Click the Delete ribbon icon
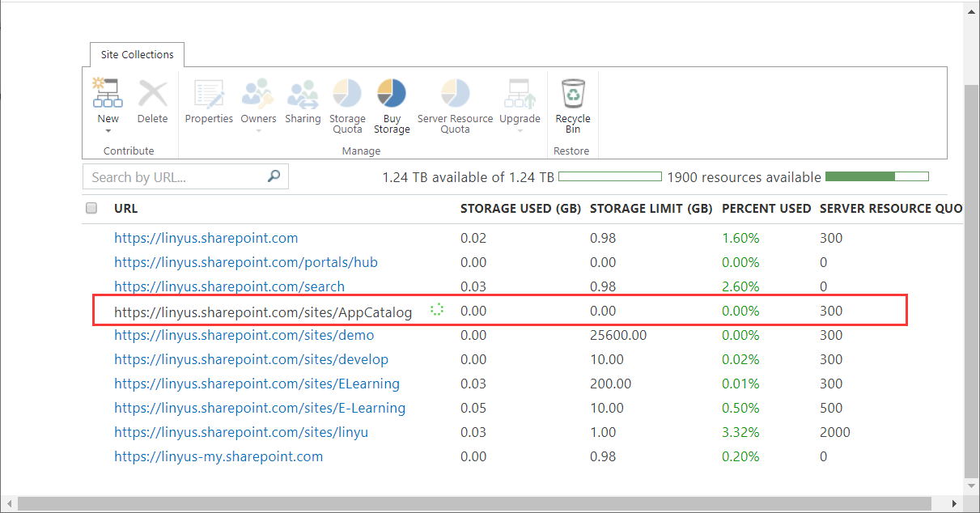980x513 pixels. click(152, 93)
